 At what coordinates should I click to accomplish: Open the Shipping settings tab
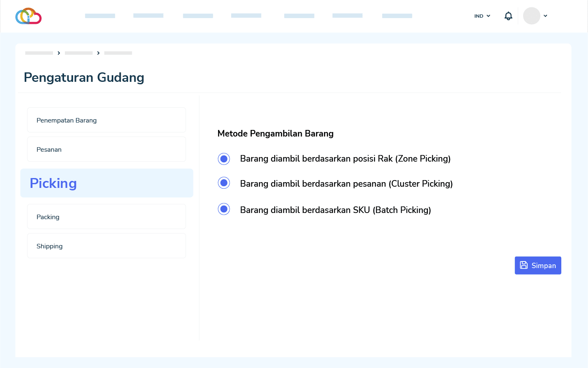pos(106,246)
